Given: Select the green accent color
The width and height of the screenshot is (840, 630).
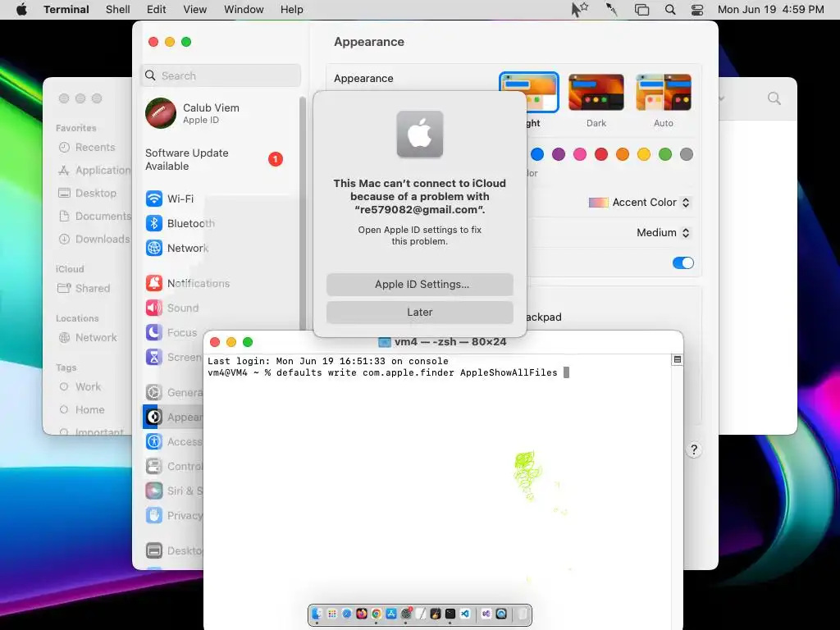Looking at the screenshot, I should [x=665, y=154].
